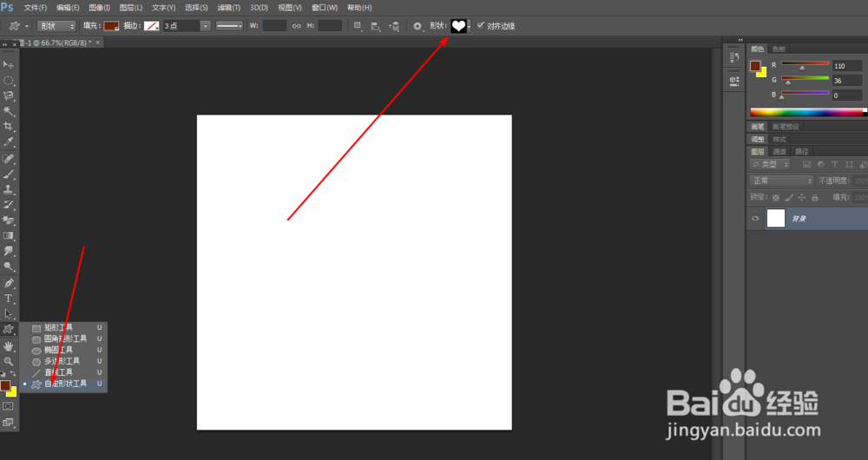Screen dimensions: 868x460
Task: Open the 图层(L) menu
Action: [131, 8]
